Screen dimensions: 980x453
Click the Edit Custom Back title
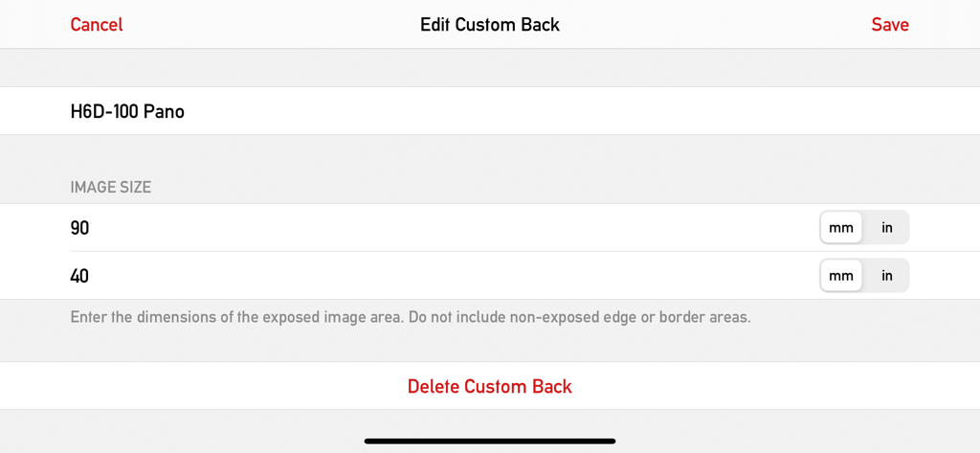tap(489, 25)
